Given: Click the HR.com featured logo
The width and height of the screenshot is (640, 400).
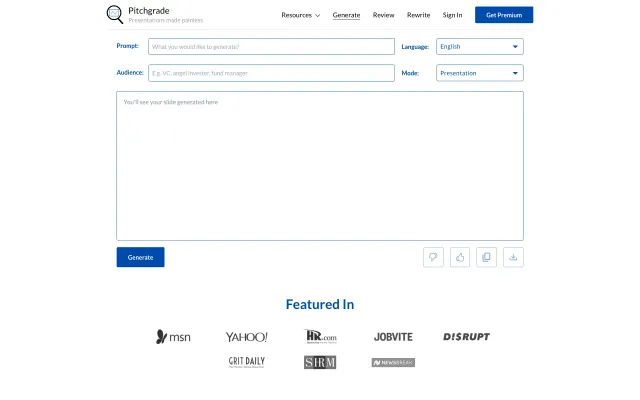Looking at the screenshot, I should [320, 337].
